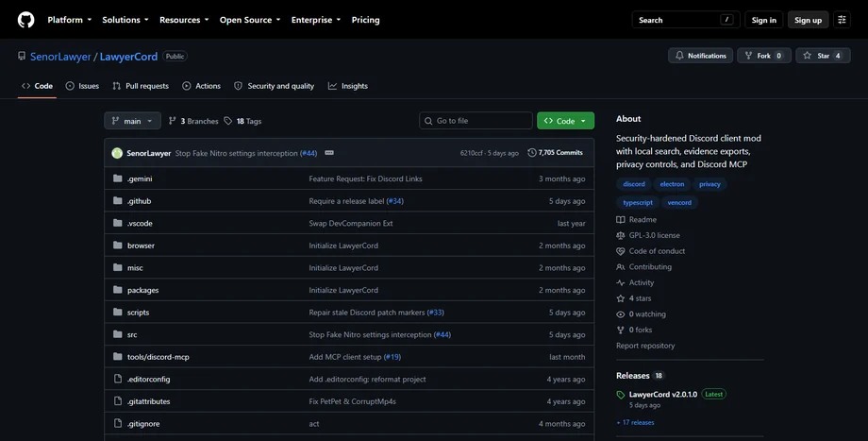Expand commit message with the ellipsis icon
The width and height of the screenshot is (868, 441).
(329, 153)
